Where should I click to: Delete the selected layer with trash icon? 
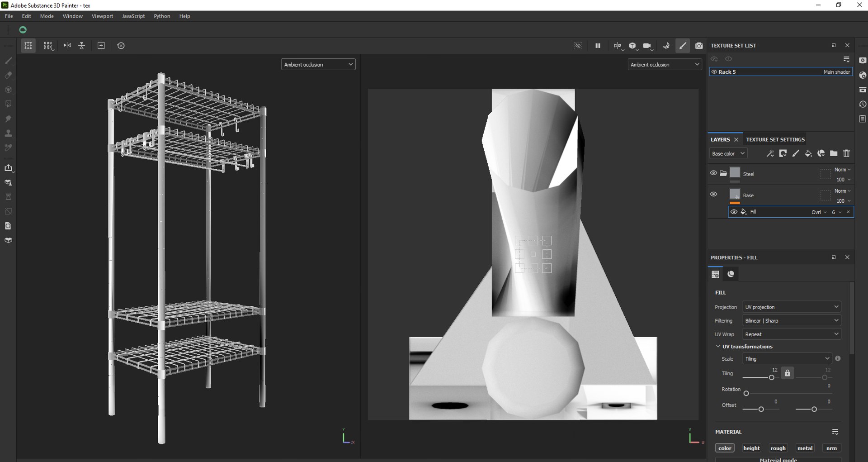pyautogui.click(x=846, y=153)
